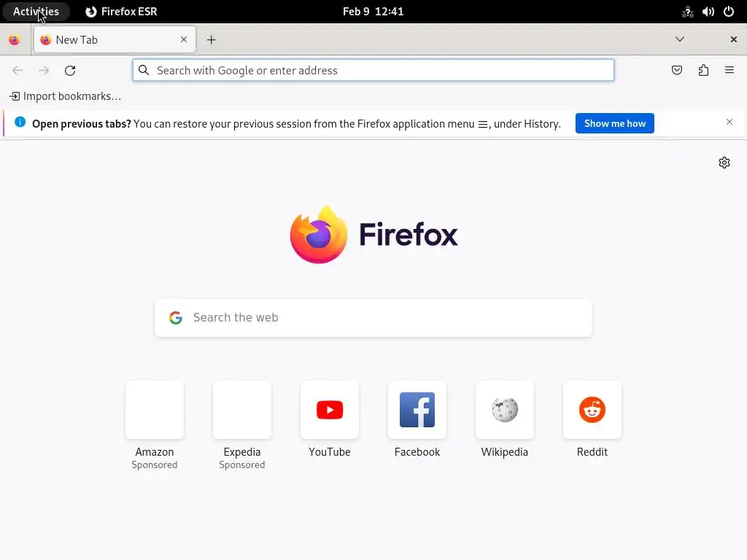Open Firefox ESR app menu in top bar
Viewport: 747px width, 560px height.
(122, 12)
